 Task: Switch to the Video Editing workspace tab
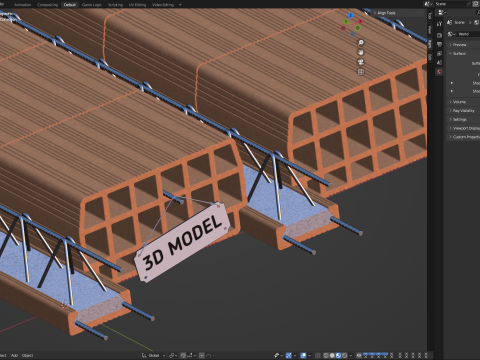[163, 5]
